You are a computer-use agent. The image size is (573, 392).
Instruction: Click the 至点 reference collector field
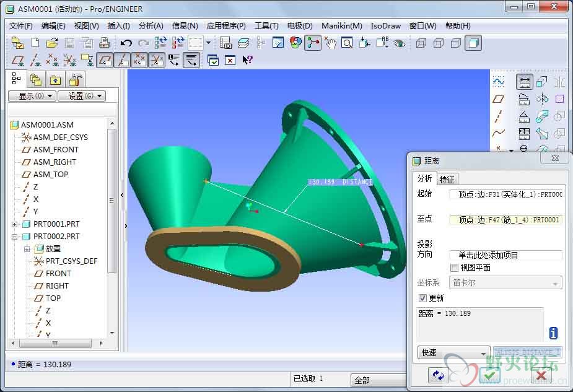[505, 220]
